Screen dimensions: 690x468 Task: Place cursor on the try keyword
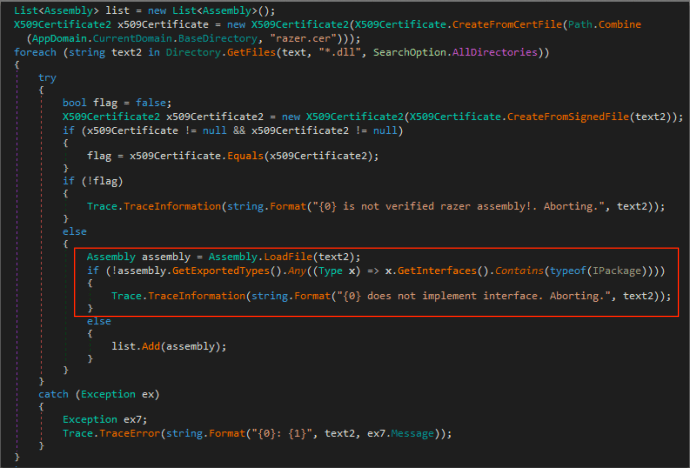pyautogui.click(x=47, y=77)
